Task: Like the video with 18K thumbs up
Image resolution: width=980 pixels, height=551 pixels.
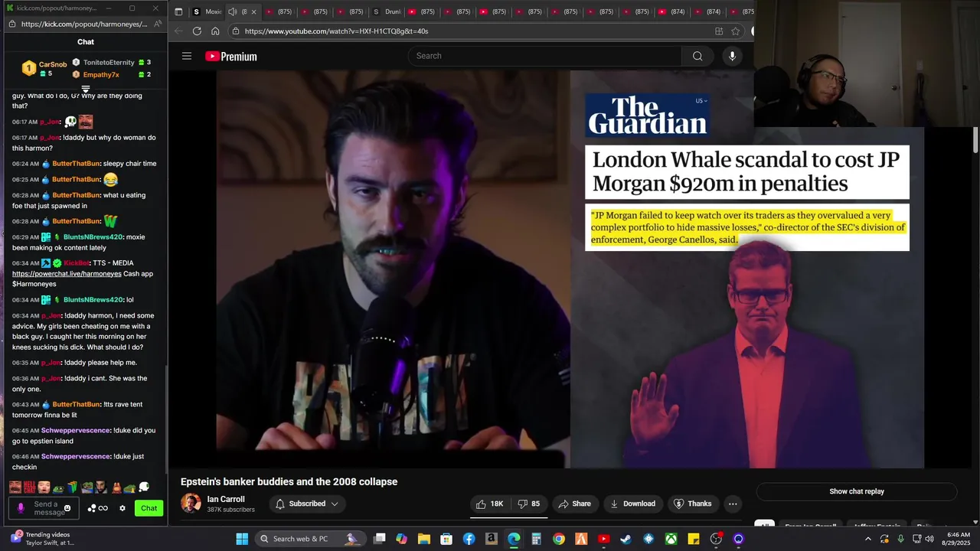Action: coord(490,504)
